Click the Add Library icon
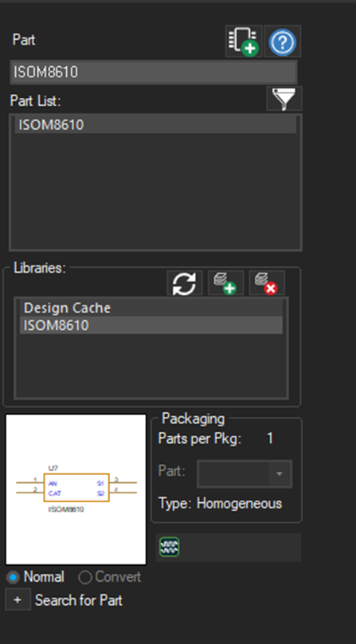Viewport: 356px width, 644px height. [x=225, y=283]
